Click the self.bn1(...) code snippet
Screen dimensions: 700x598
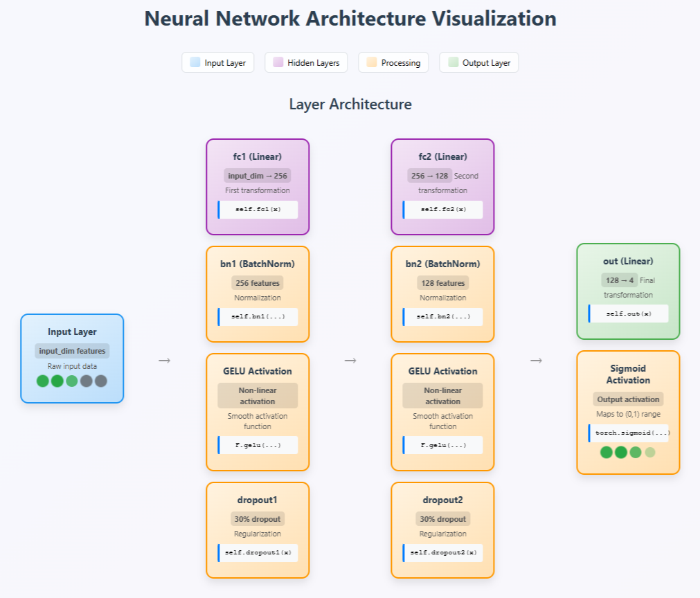258,317
